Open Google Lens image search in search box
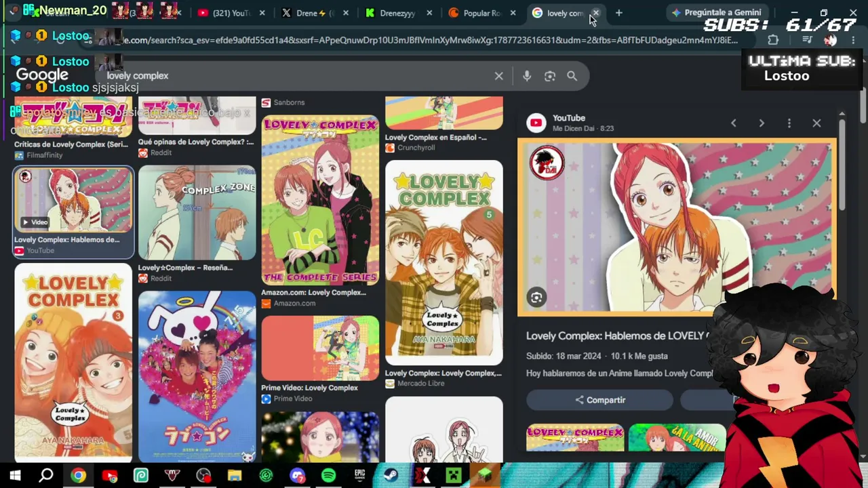 point(550,76)
